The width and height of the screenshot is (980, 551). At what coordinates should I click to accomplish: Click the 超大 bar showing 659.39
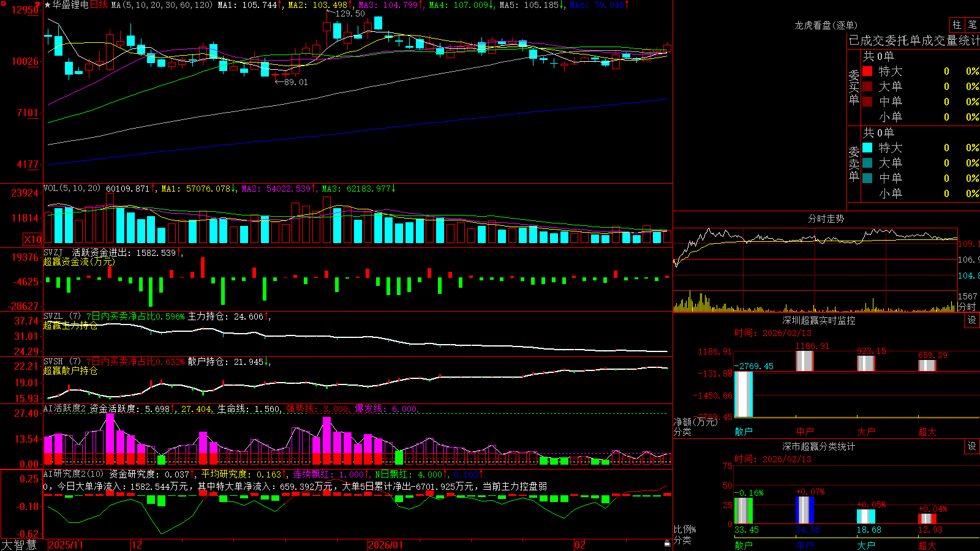pyautogui.click(x=927, y=365)
